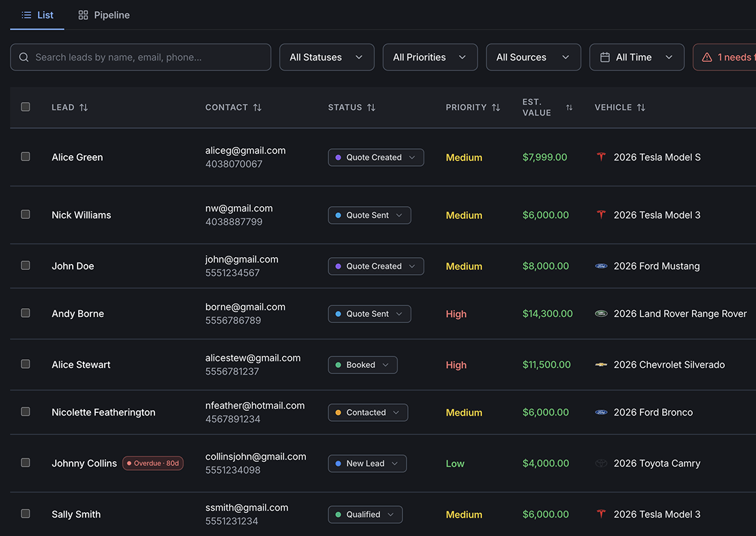Open the All Priorities filter dropdown

click(x=430, y=57)
